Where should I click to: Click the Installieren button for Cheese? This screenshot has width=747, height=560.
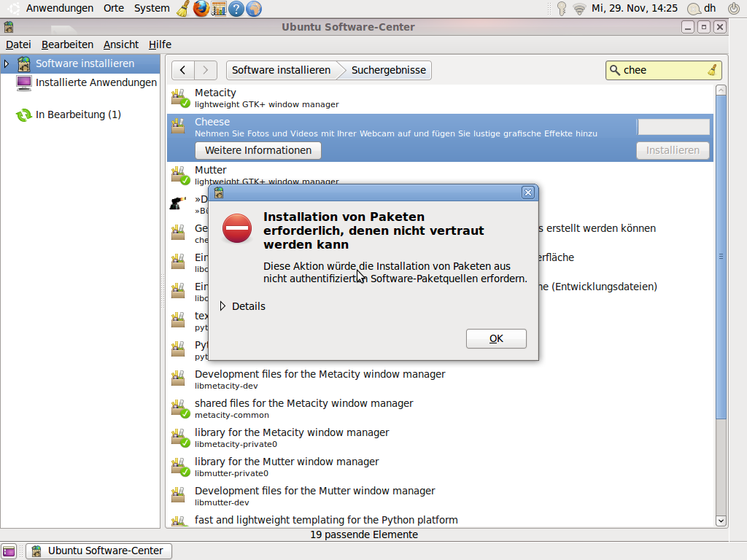[673, 150]
